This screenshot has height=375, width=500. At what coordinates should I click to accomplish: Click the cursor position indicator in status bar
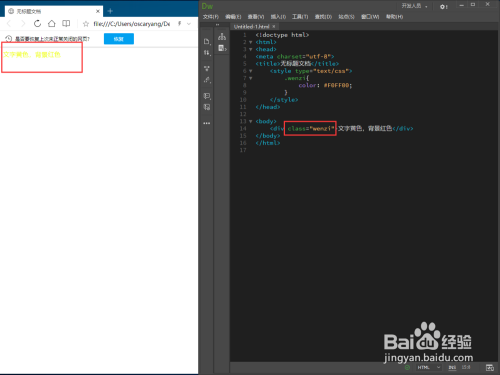click(x=466, y=367)
